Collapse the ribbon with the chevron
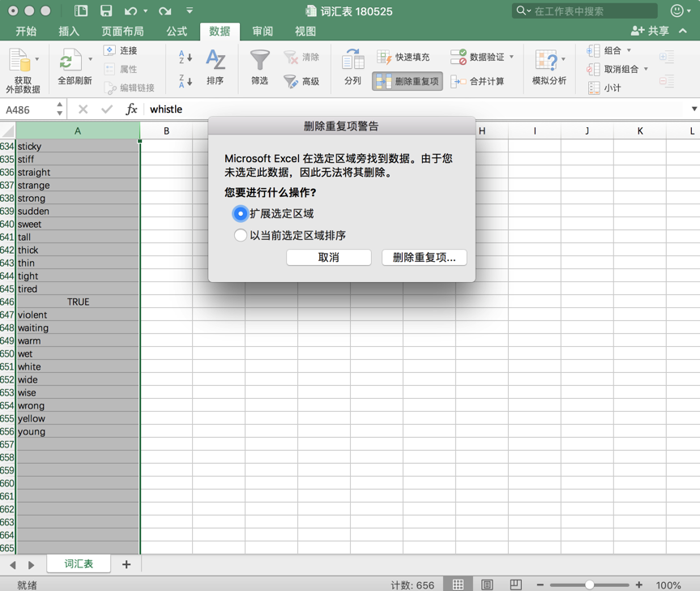This screenshot has height=591, width=700. 683,31
